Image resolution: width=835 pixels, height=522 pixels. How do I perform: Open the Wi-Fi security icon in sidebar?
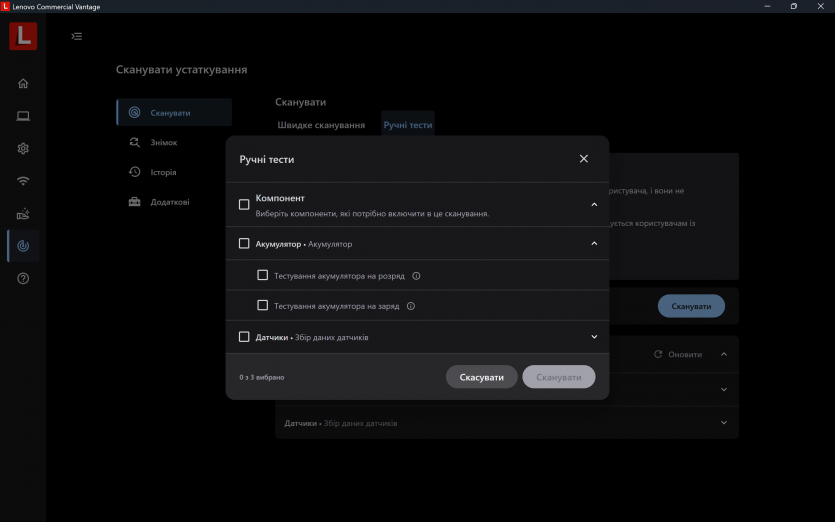pos(23,181)
